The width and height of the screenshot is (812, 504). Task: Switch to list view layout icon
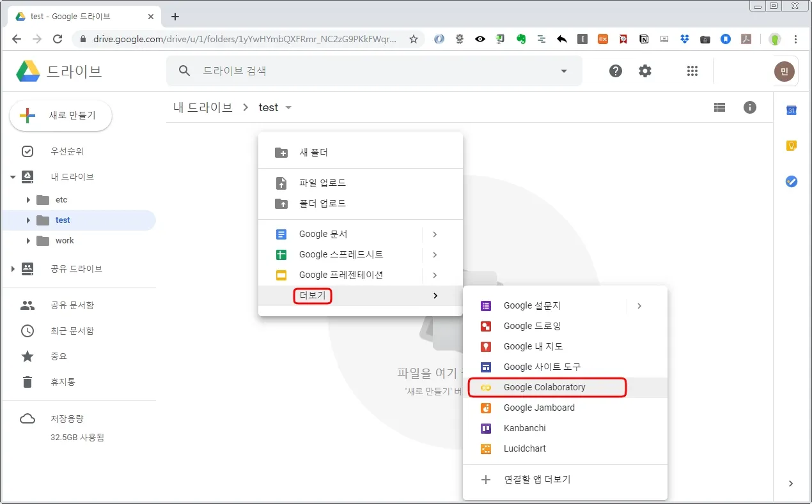[720, 107]
